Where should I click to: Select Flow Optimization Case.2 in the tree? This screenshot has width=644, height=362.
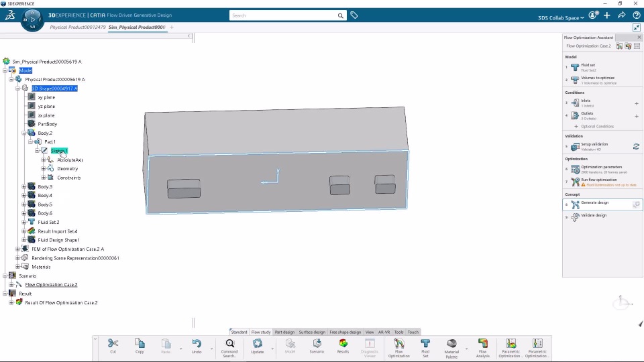click(52, 285)
